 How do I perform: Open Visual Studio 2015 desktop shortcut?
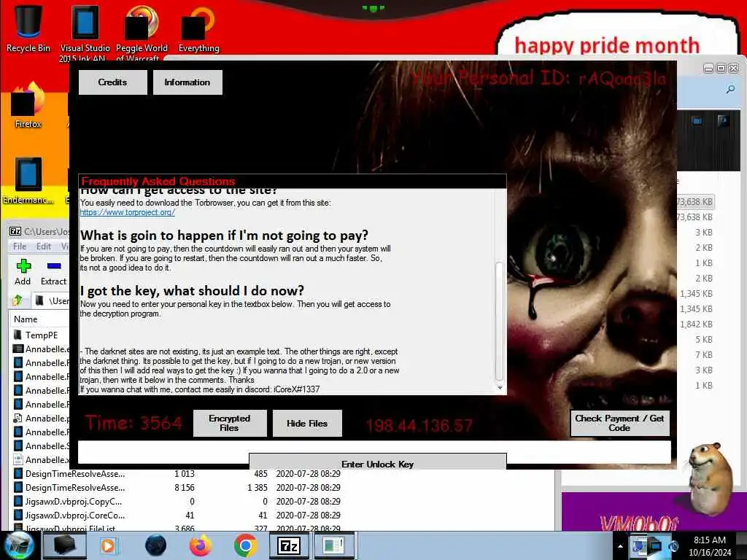click(85, 32)
